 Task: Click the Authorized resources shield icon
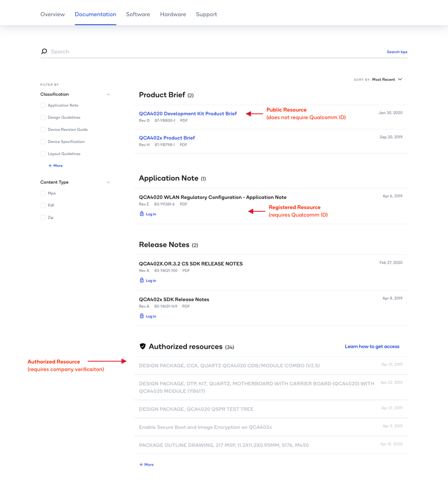coord(143,346)
